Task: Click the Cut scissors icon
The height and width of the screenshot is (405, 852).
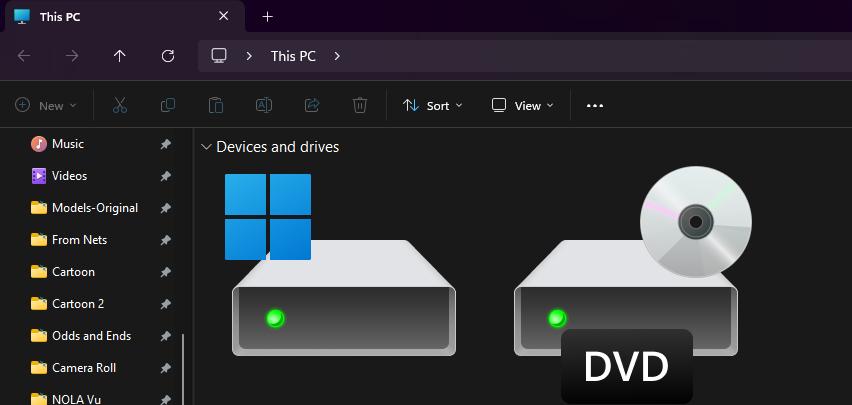Action: tap(120, 105)
